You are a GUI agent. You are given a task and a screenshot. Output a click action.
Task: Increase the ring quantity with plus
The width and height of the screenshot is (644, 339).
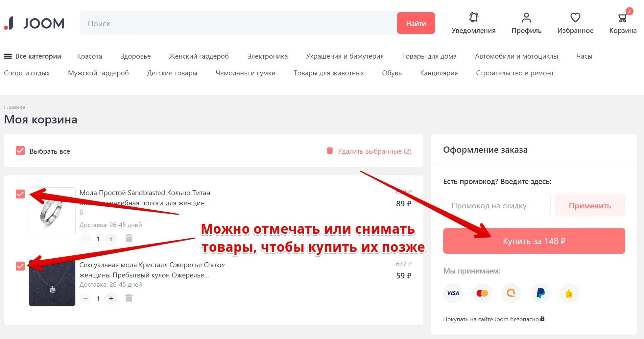coord(111,239)
